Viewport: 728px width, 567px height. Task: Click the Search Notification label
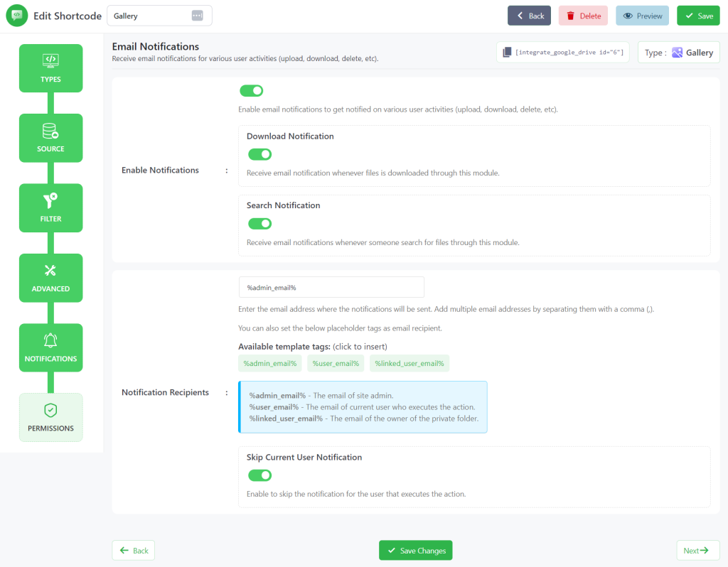tap(283, 205)
